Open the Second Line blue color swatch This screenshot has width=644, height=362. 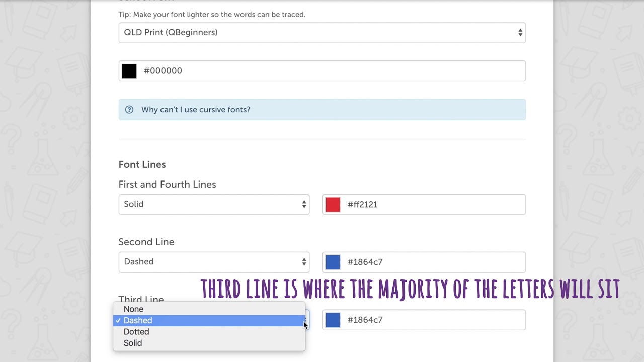point(333,262)
